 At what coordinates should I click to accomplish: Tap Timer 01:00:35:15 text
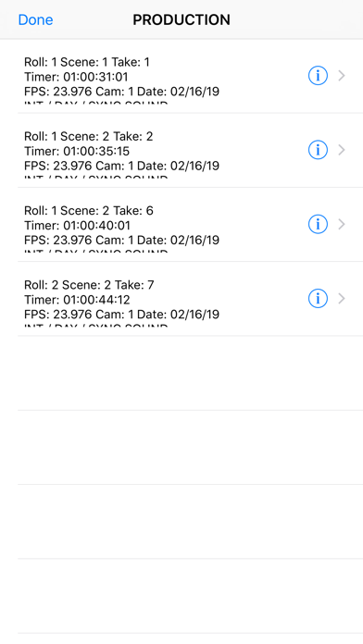tap(77, 151)
